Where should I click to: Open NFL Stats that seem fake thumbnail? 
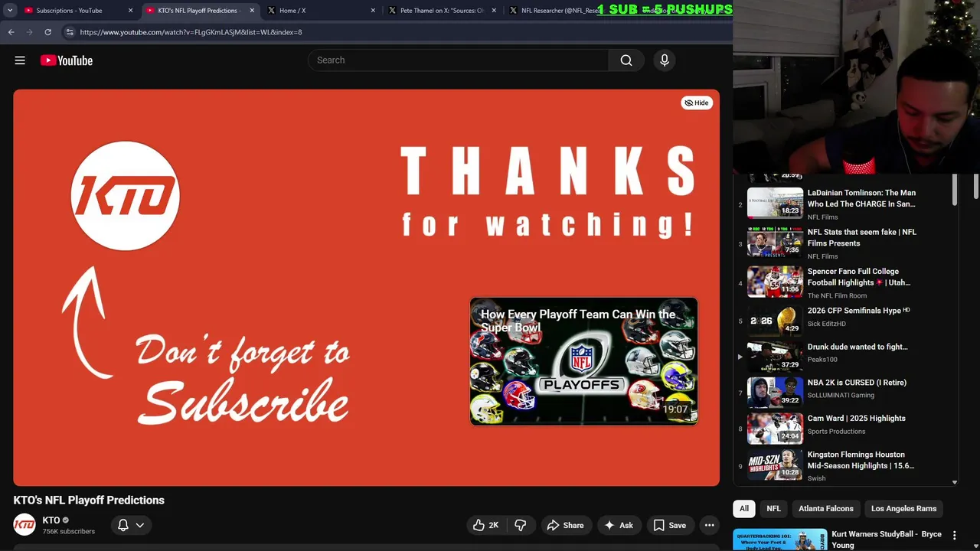tap(775, 242)
